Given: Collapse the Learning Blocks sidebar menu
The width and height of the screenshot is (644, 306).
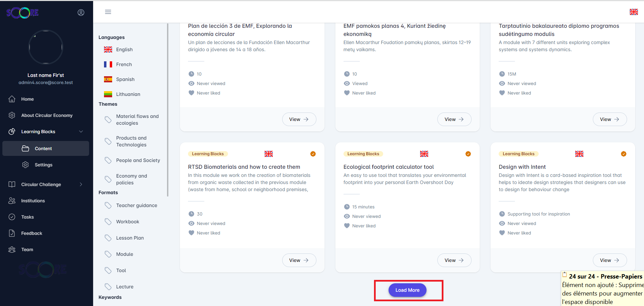Looking at the screenshot, I should (x=81, y=131).
